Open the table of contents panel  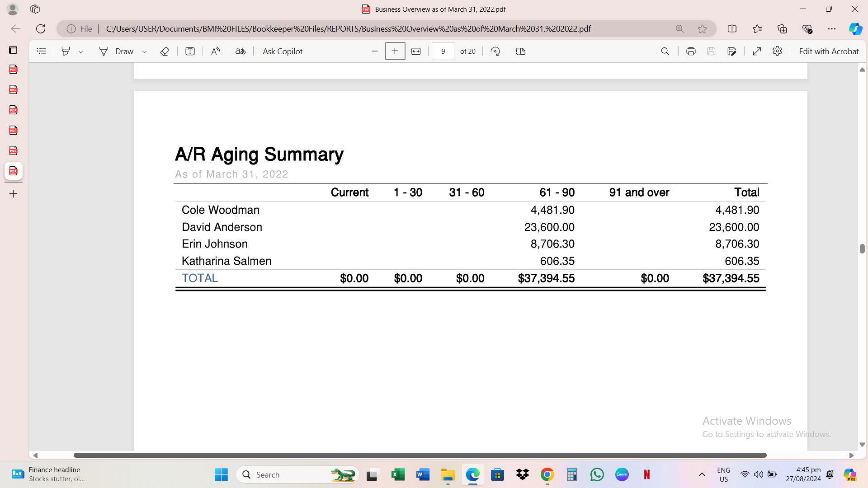point(41,52)
